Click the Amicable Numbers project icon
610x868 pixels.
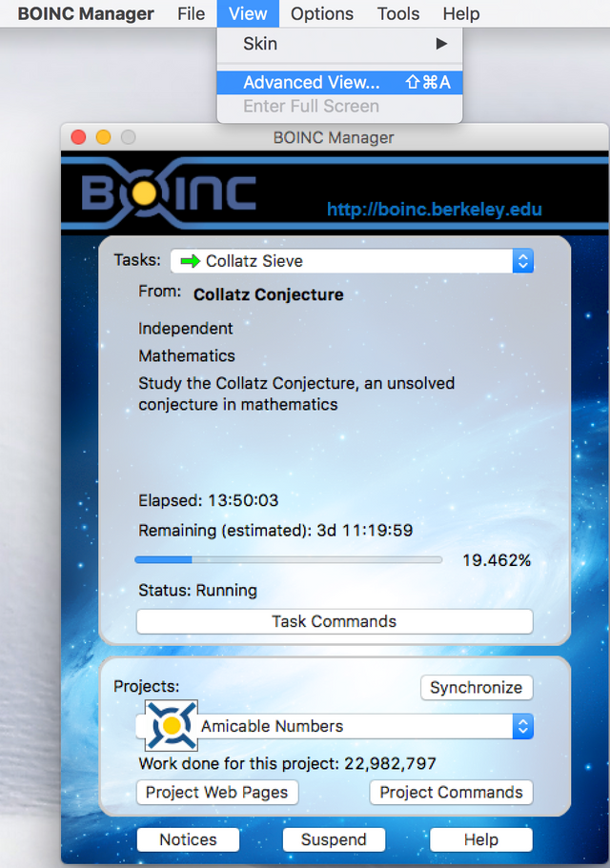click(x=172, y=725)
